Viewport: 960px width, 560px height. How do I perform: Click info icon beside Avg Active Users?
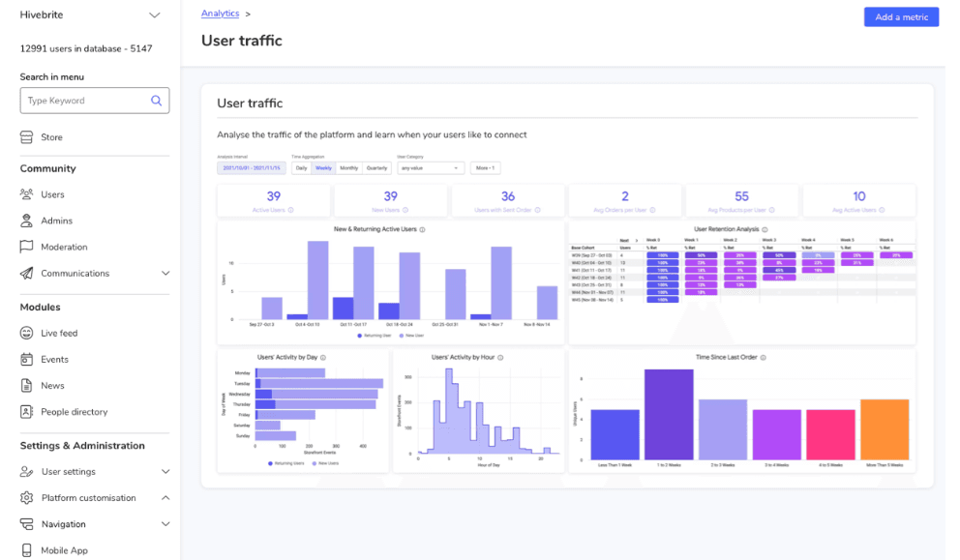pos(882,210)
